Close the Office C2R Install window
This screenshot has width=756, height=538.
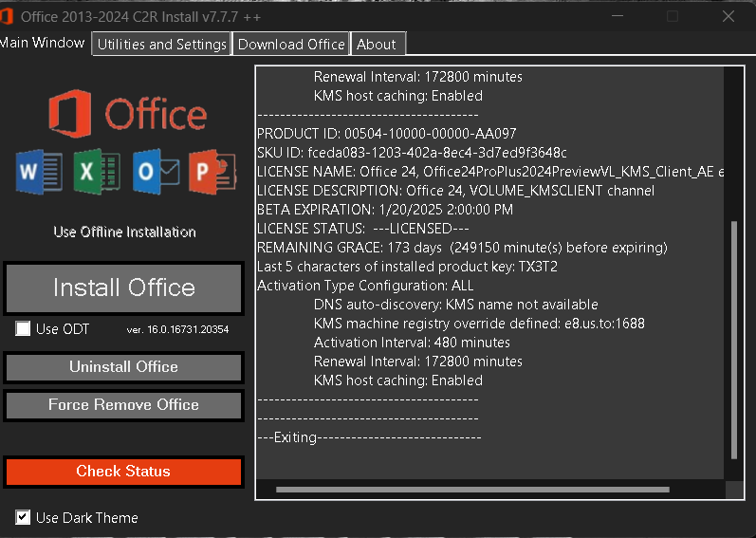coord(728,16)
